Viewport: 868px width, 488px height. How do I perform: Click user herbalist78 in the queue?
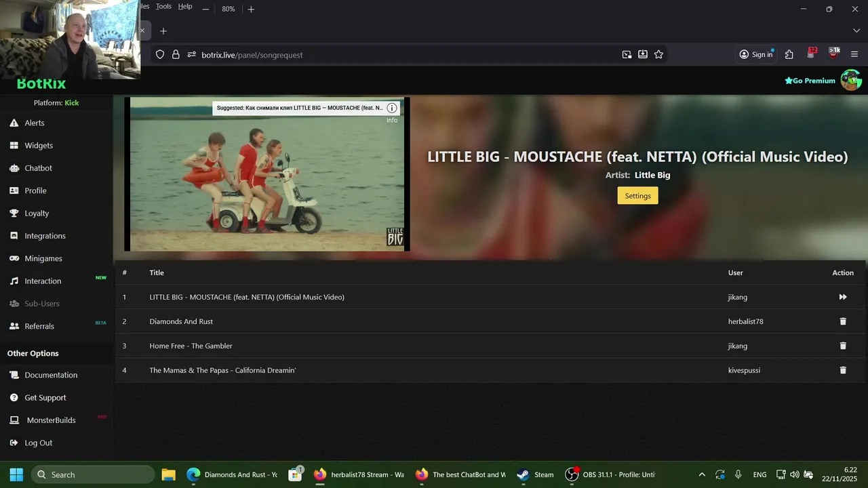[745, 321]
